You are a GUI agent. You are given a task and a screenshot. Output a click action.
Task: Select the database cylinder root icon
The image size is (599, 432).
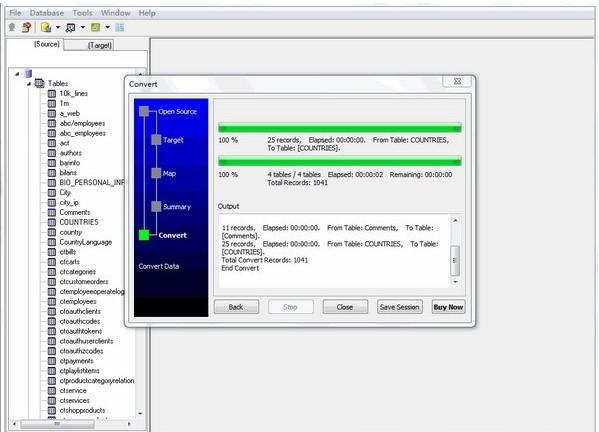click(x=28, y=73)
